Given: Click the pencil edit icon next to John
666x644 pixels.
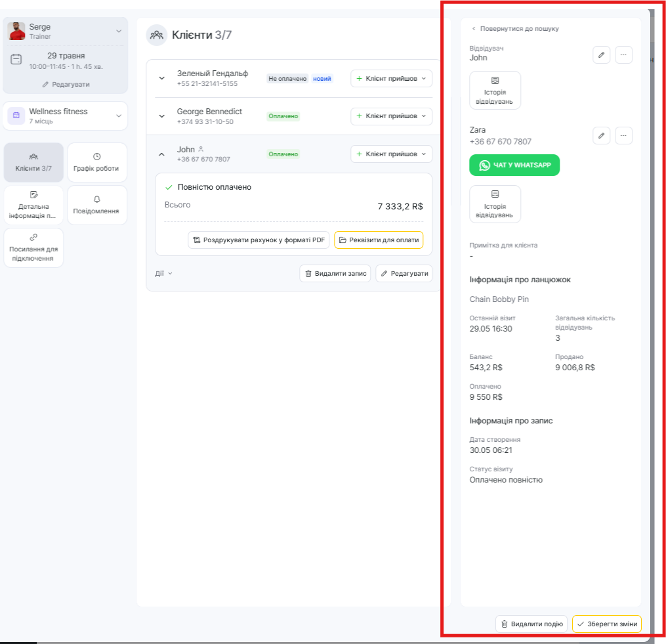Looking at the screenshot, I should click(x=601, y=55).
